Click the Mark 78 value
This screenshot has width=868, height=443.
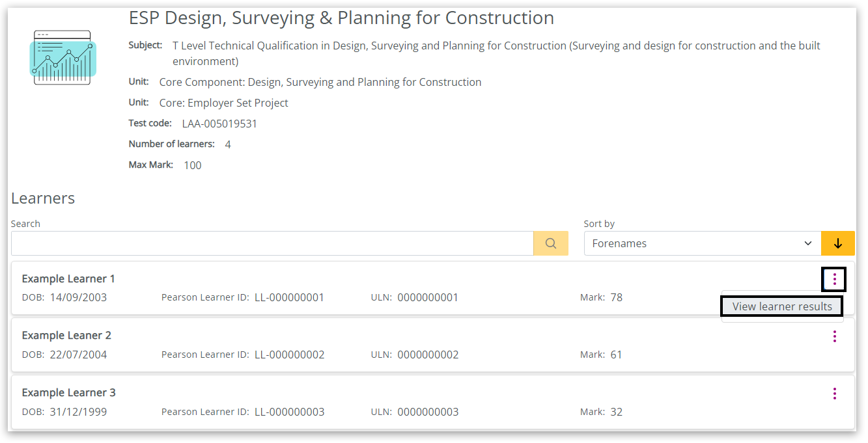616,298
